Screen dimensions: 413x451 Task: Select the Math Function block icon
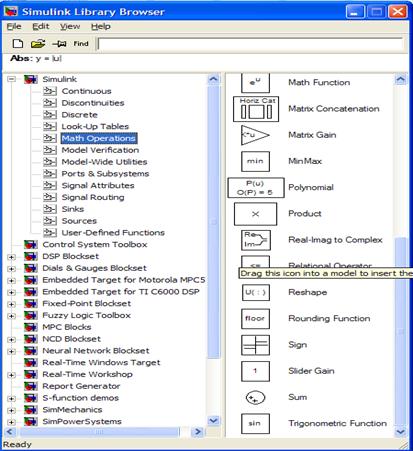point(255,82)
